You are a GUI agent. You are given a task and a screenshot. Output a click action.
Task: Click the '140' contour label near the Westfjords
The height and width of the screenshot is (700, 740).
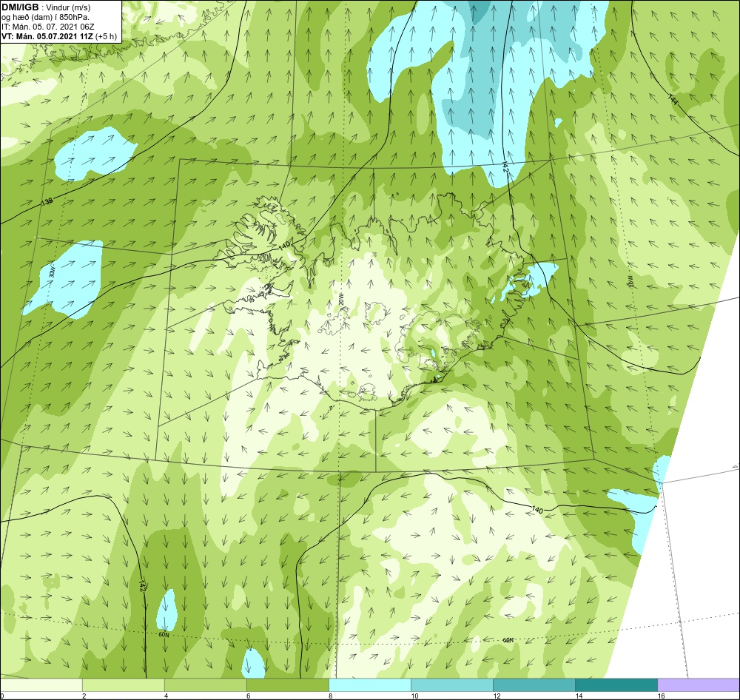283,246
